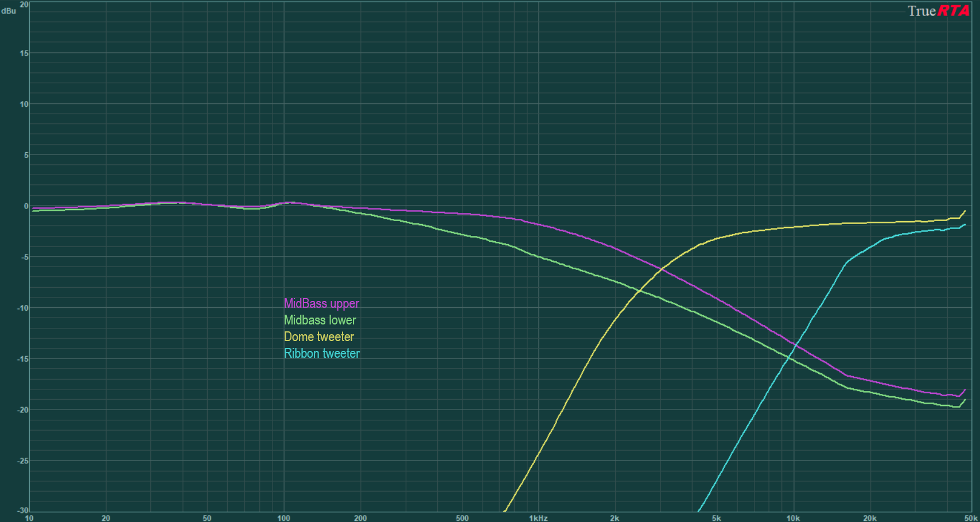This screenshot has height=522, width=980.
Task: Select the 20k frequency axis label
Action: click(x=869, y=518)
